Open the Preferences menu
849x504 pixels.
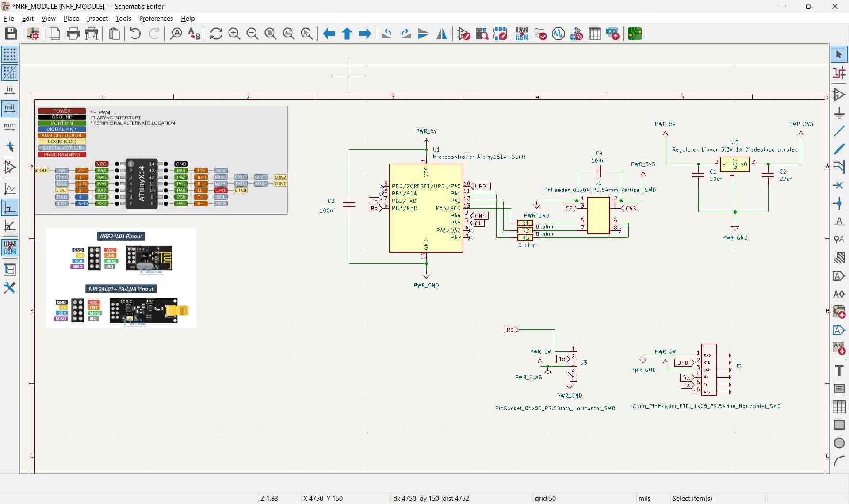pyautogui.click(x=156, y=19)
